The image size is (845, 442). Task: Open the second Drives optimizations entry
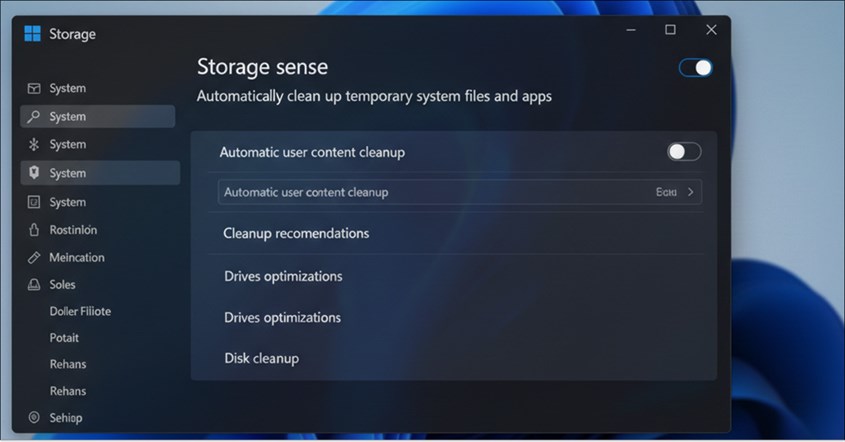coord(282,317)
